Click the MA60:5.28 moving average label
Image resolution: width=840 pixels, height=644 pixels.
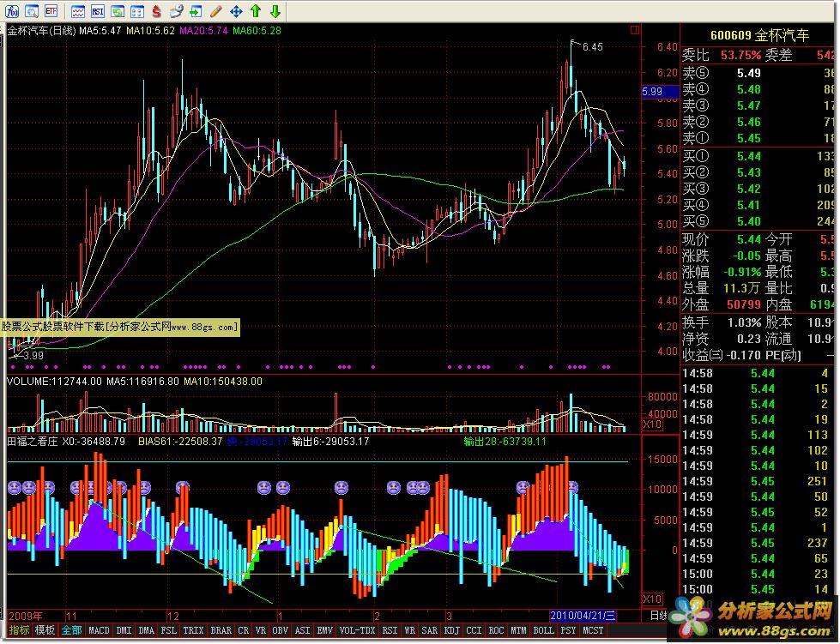(257, 31)
